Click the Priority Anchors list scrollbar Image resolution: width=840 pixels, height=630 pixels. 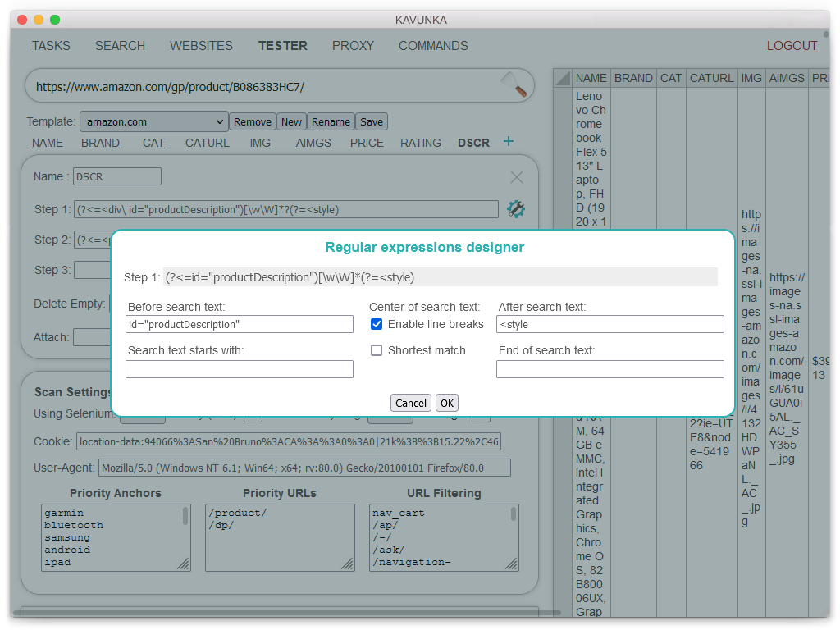(185, 517)
